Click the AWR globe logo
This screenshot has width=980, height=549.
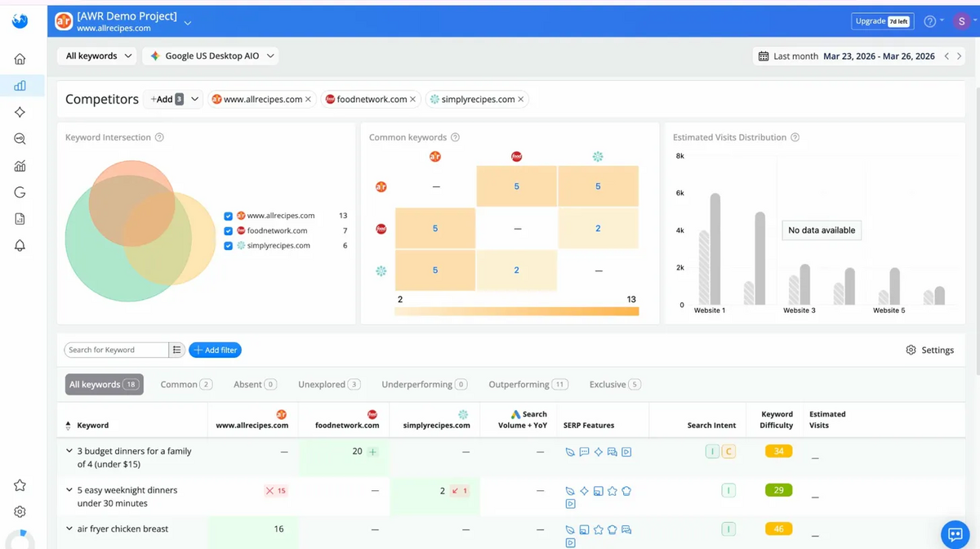[20, 20]
